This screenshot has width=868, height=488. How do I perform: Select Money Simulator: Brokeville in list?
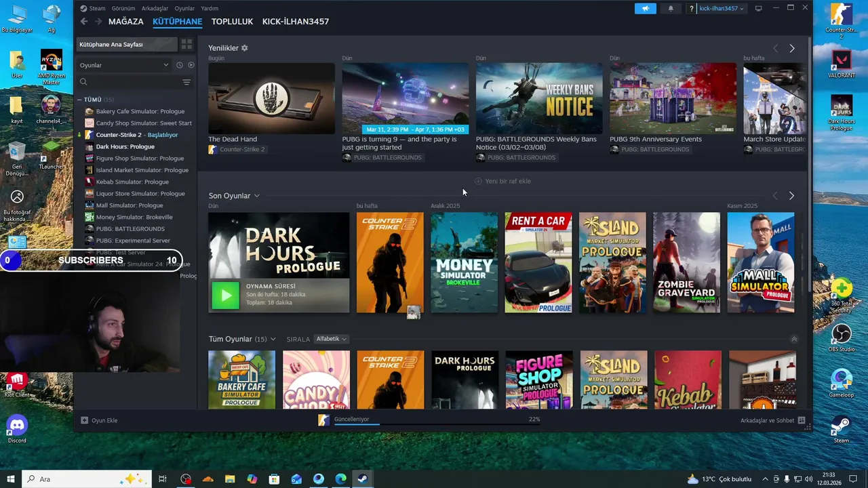pos(134,217)
